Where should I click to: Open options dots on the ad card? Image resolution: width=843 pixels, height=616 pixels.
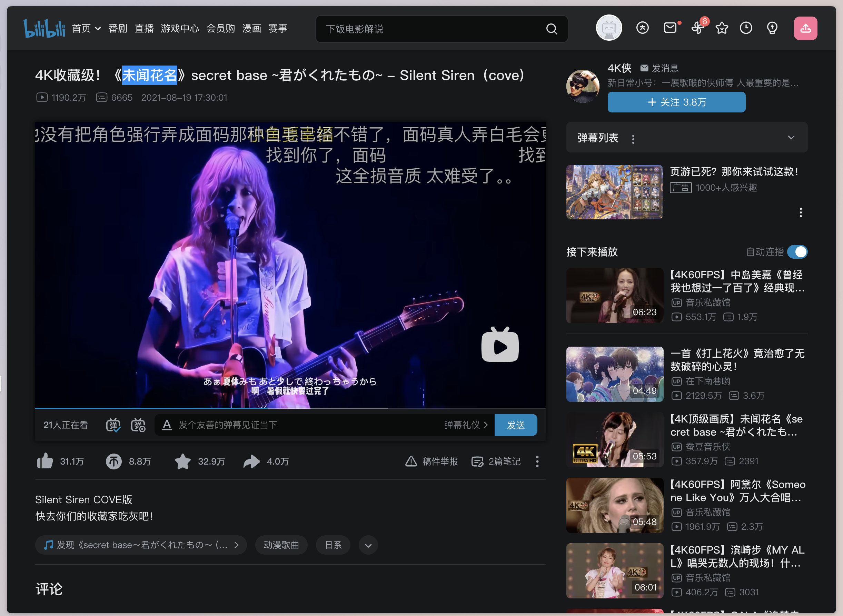point(801,212)
